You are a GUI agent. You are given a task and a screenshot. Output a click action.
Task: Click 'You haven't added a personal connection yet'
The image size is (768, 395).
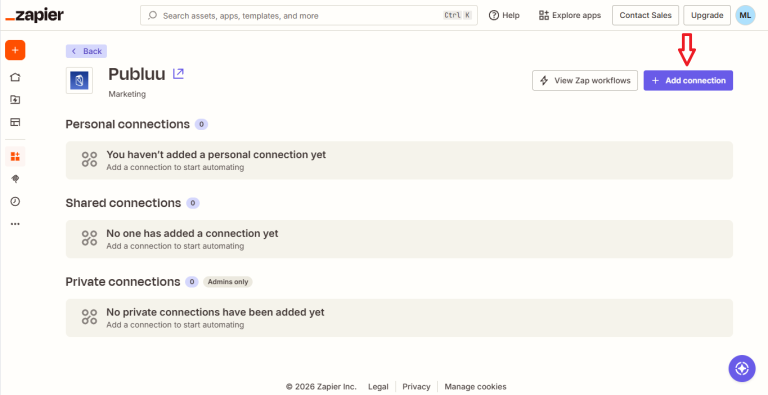(x=216, y=154)
